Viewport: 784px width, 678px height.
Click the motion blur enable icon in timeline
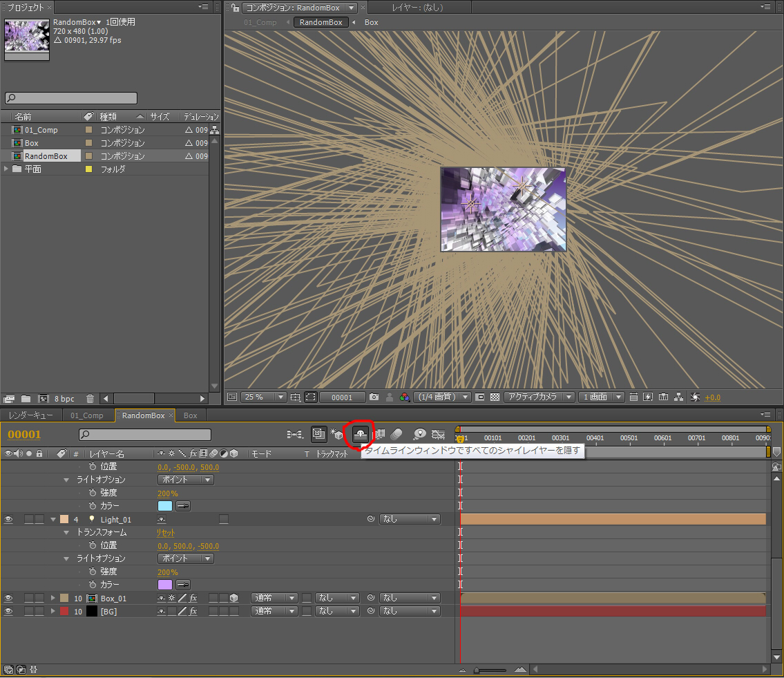pyautogui.click(x=396, y=434)
